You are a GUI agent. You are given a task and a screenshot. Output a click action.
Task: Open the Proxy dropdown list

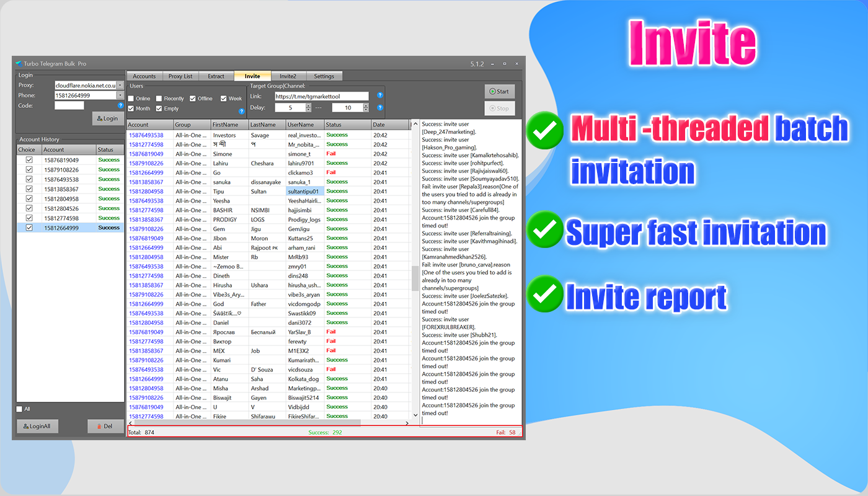pyautogui.click(x=120, y=85)
